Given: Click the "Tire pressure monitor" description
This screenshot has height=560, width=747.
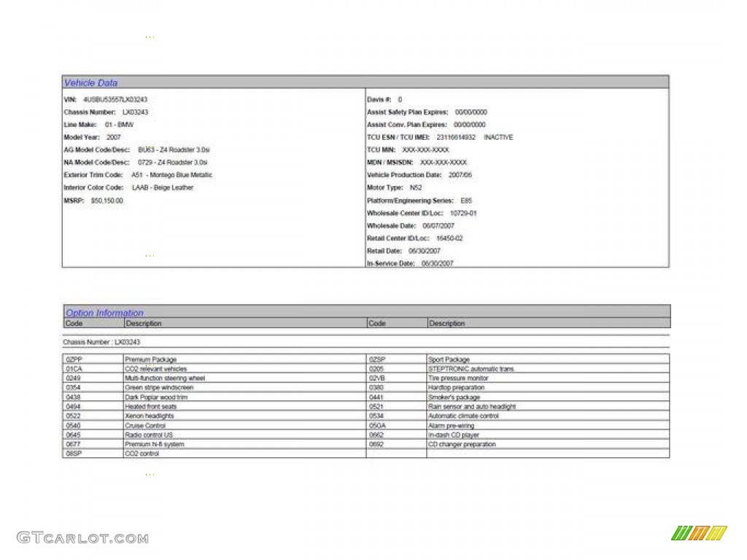Looking at the screenshot, I should pyautogui.click(x=458, y=378).
